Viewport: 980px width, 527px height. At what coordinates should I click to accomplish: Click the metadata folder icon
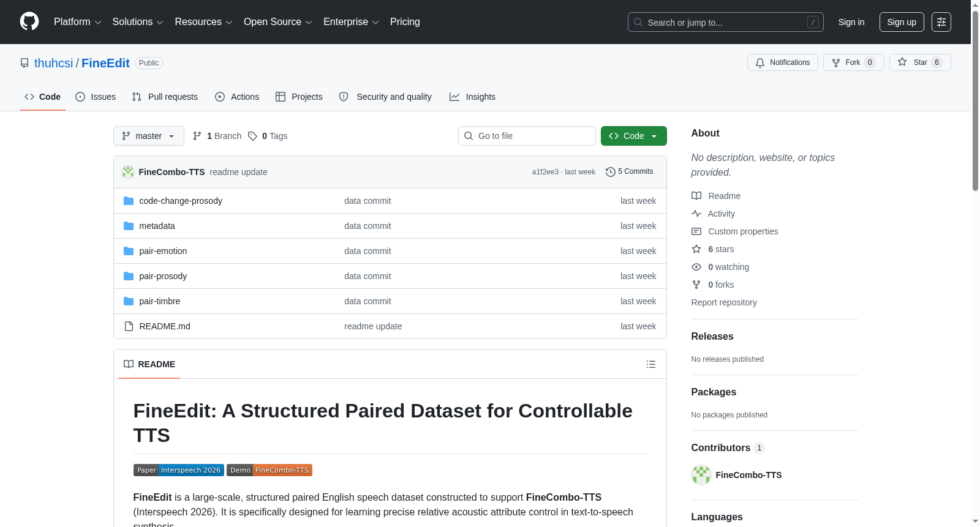pyautogui.click(x=129, y=226)
